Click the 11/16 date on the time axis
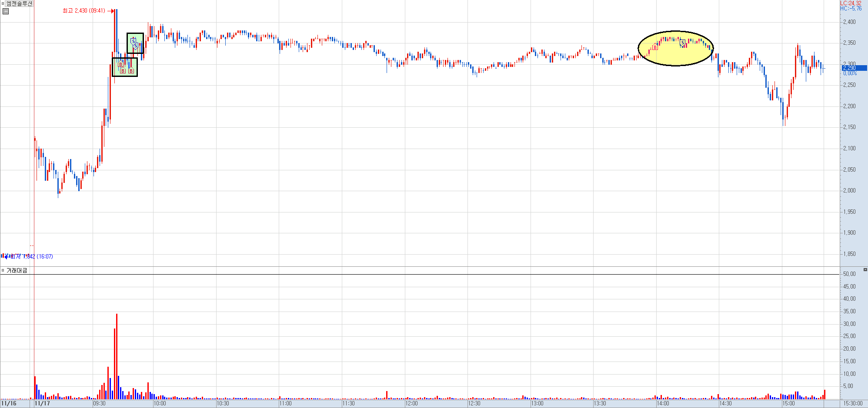 click(9, 404)
